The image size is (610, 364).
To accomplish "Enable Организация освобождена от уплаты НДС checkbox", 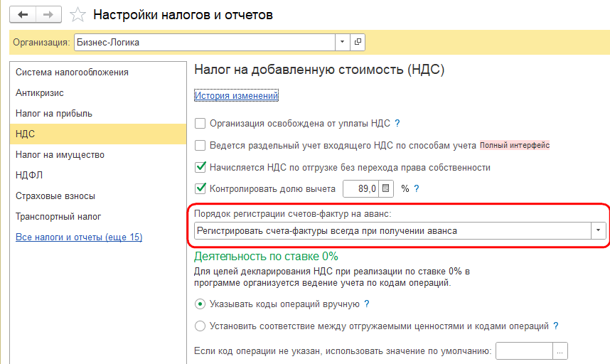I will [x=200, y=124].
